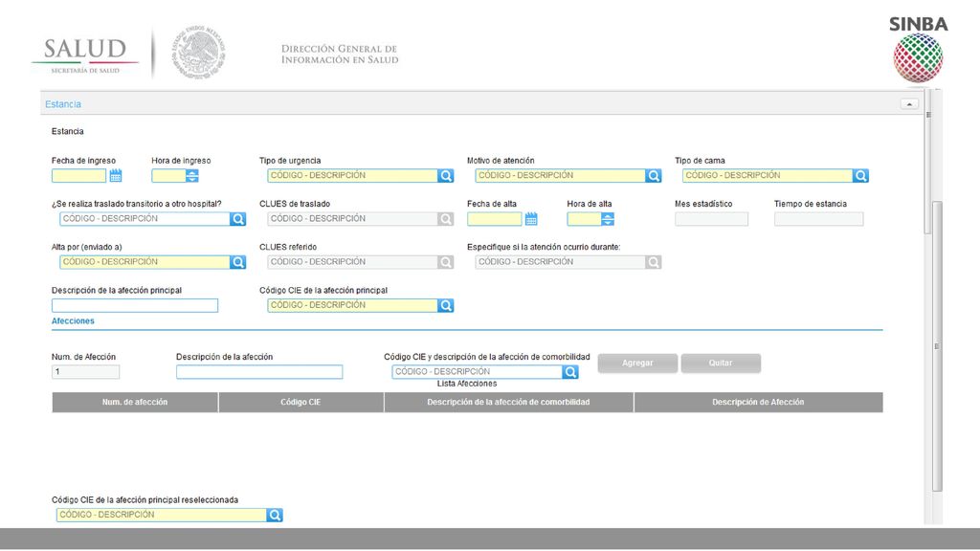Search Tipo de urgencia codes
This screenshot has width=980, height=551.
tap(446, 176)
